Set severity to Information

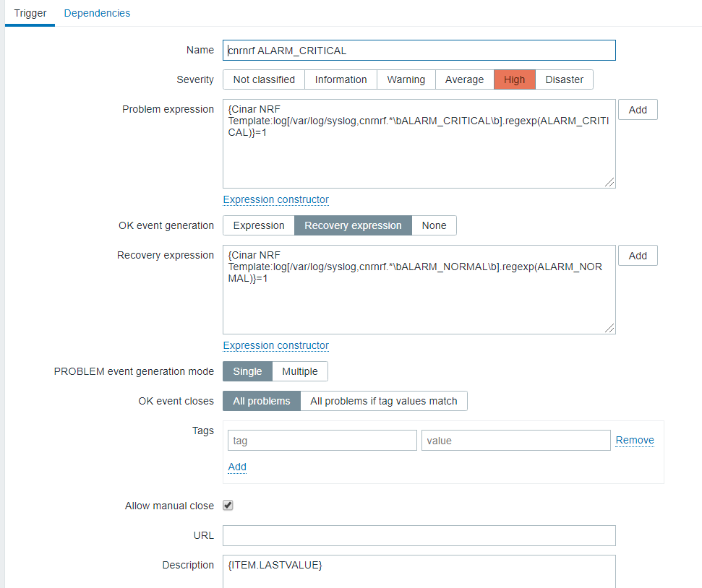[341, 79]
